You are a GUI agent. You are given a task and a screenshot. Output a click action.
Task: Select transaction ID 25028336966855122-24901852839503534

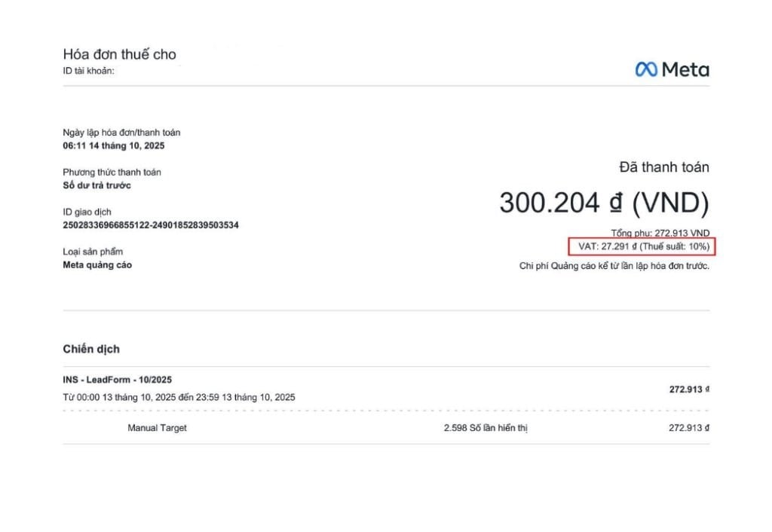coord(151,225)
